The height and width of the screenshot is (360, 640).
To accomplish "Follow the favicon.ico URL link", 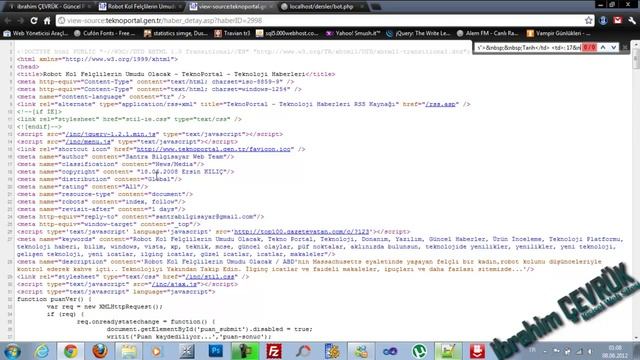I will pos(213,149).
